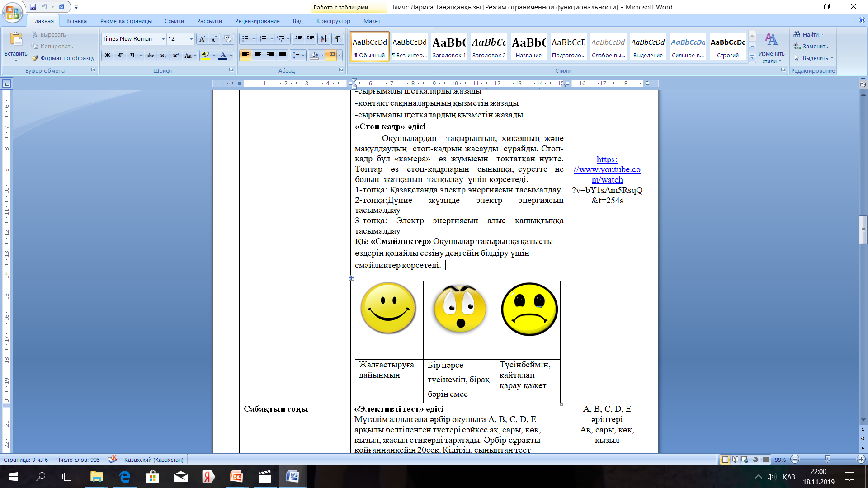
Task: Toggle paragraph marks display (¶)
Action: [338, 39]
